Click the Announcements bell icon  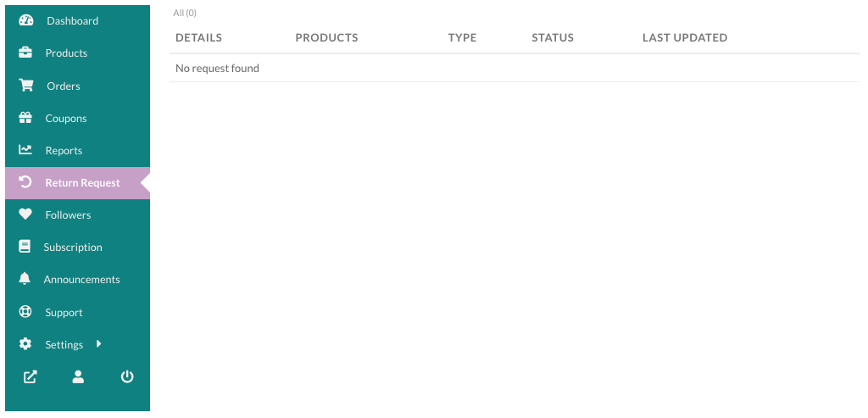[x=25, y=279]
